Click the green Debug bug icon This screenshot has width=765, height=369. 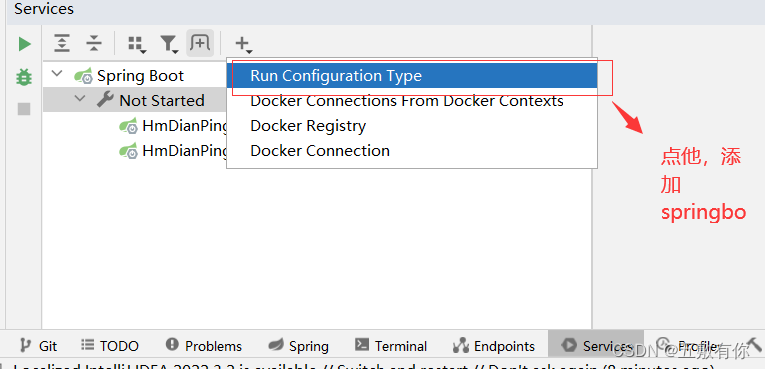point(24,77)
